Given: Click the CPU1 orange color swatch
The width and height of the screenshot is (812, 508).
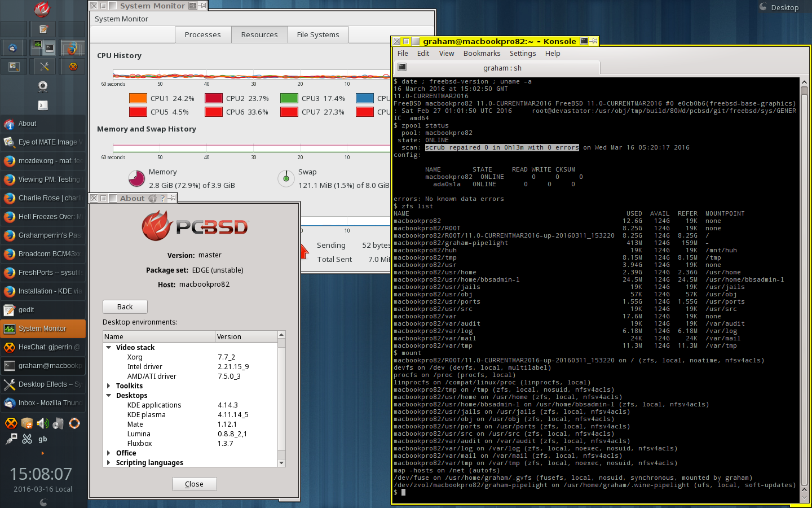Looking at the screenshot, I should coord(138,98).
